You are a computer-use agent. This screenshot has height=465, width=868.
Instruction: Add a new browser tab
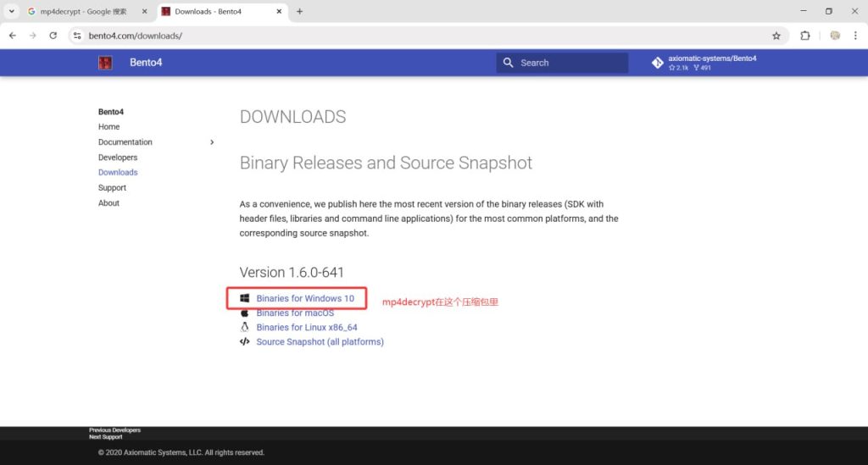(x=299, y=11)
